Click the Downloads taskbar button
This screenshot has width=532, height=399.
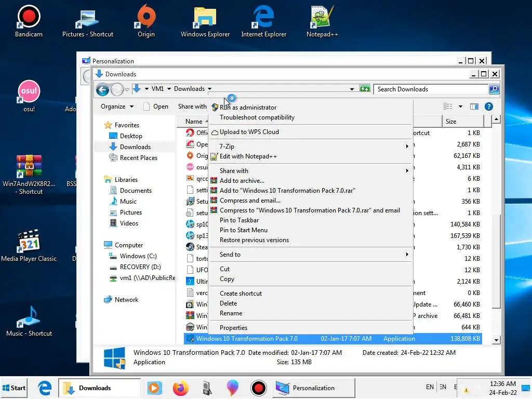coord(99,388)
